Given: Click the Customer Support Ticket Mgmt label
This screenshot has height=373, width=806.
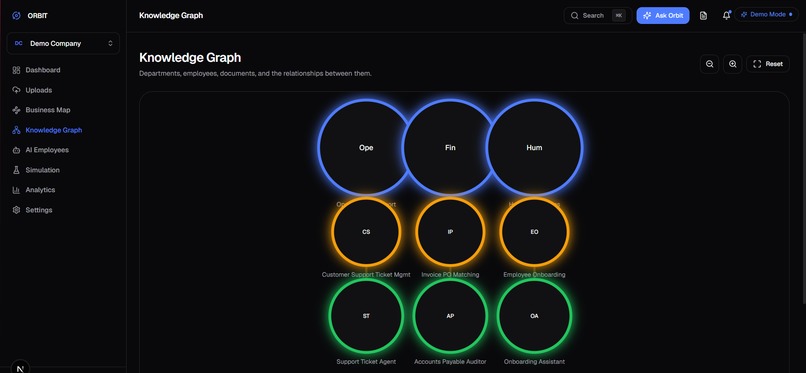Looking at the screenshot, I should coord(366,275).
